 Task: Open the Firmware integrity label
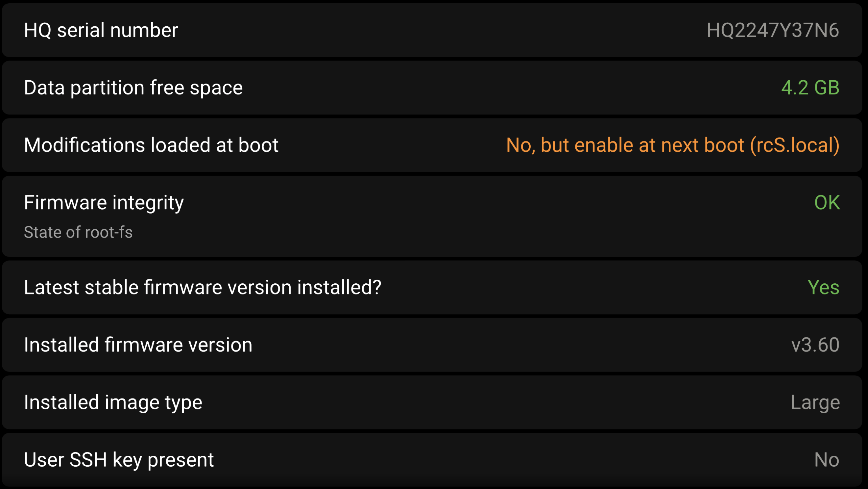click(104, 202)
